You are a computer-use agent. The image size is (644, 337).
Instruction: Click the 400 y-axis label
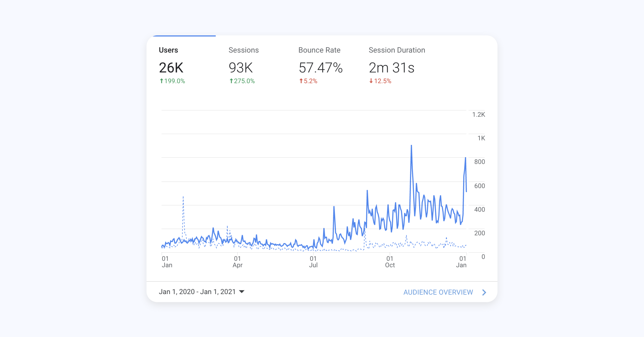click(x=479, y=209)
